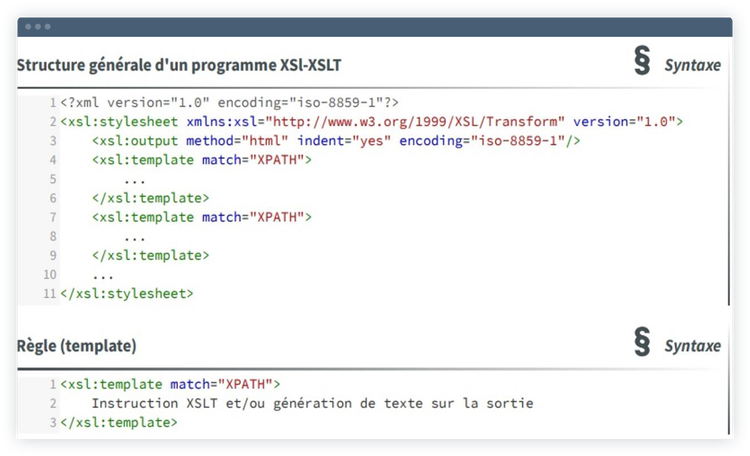Click the ellipsis on line 8
This screenshot has width=750, height=456.
pyautogui.click(x=134, y=239)
